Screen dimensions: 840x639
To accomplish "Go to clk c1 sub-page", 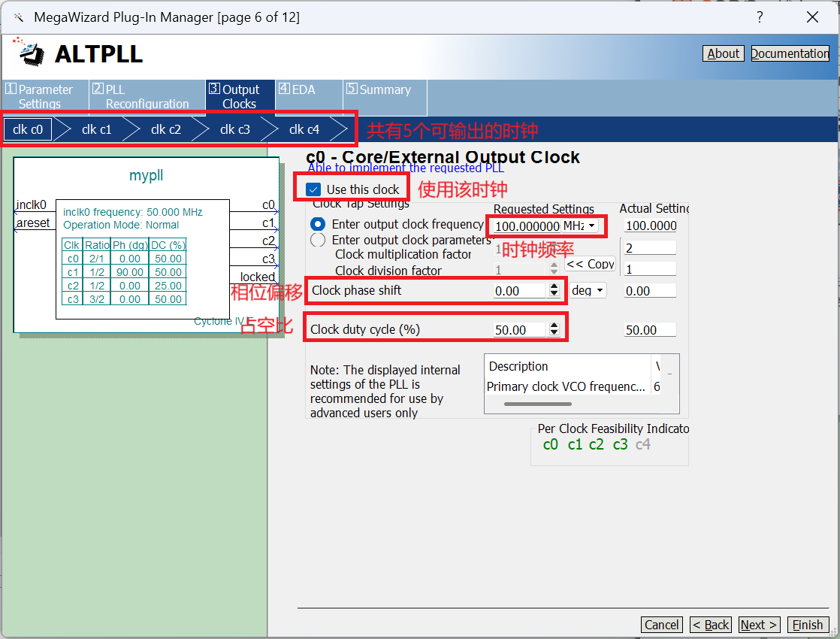I will [96, 130].
